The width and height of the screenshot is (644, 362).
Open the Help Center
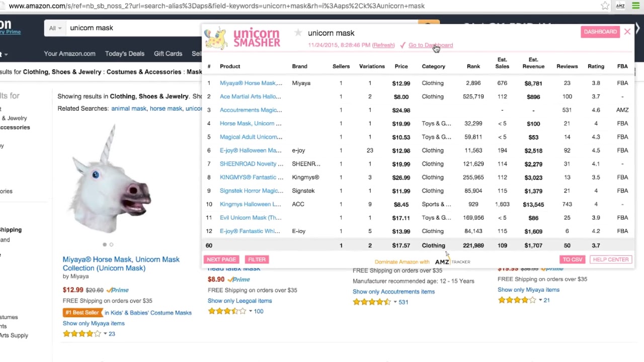pyautogui.click(x=610, y=259)
